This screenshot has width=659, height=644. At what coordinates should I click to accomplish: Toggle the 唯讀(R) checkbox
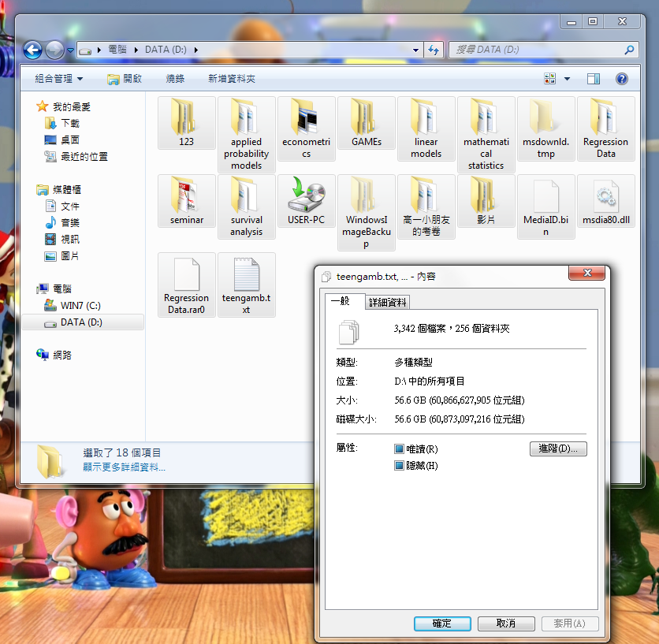[x=398, y=449]
